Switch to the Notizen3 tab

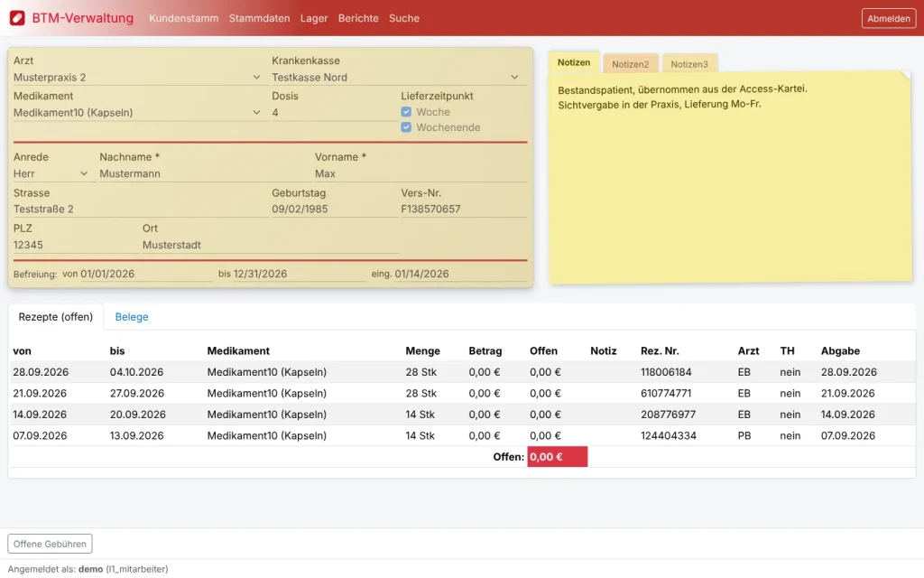tap(688, 64)
